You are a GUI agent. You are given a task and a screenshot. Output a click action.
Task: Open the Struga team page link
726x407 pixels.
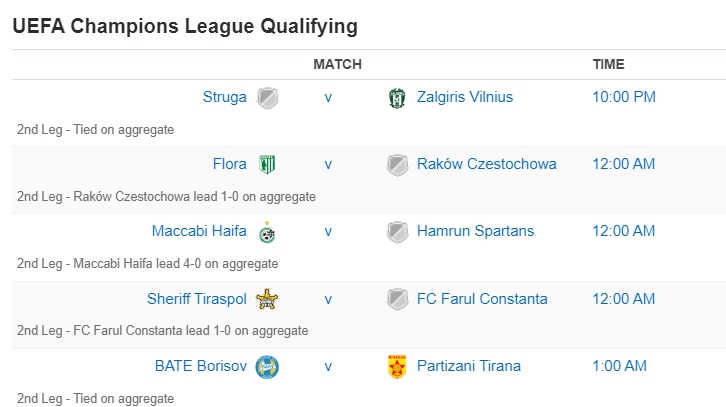click(224, 97)
